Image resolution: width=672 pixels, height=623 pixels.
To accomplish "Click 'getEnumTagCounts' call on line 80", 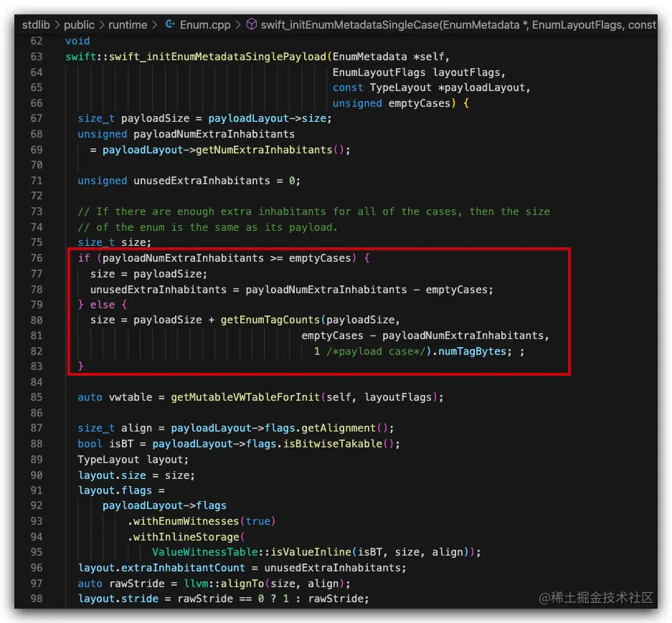I will (x=270, y=320).
